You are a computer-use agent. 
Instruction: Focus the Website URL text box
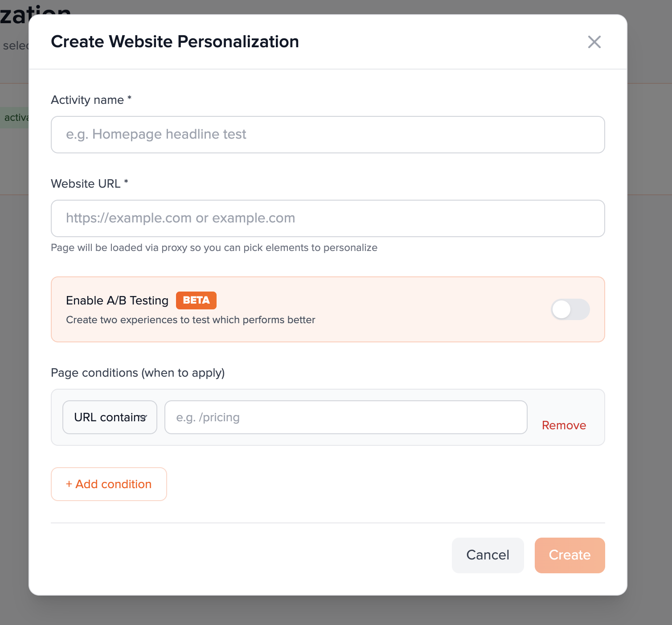[328, 218]
